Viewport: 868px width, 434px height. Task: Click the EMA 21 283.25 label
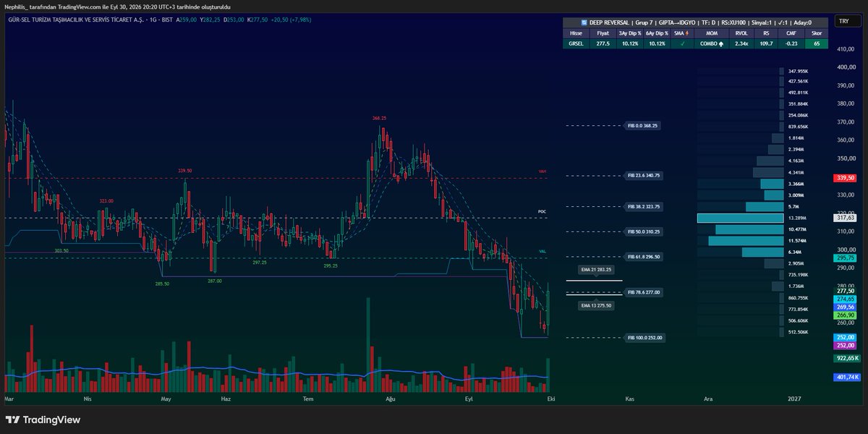597,269
